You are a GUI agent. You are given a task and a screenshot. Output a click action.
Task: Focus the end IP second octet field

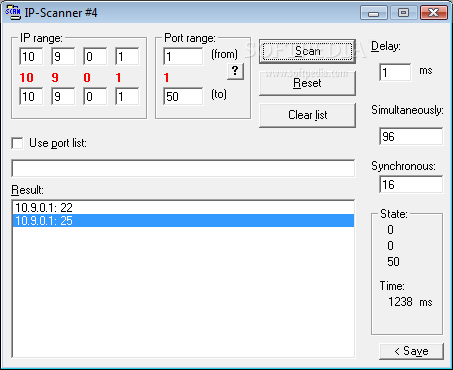click(x=63, y=96)
